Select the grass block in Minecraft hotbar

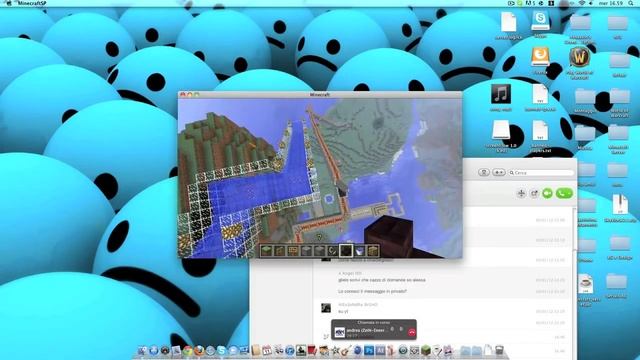pyautogui.click(x=267, y=251)
